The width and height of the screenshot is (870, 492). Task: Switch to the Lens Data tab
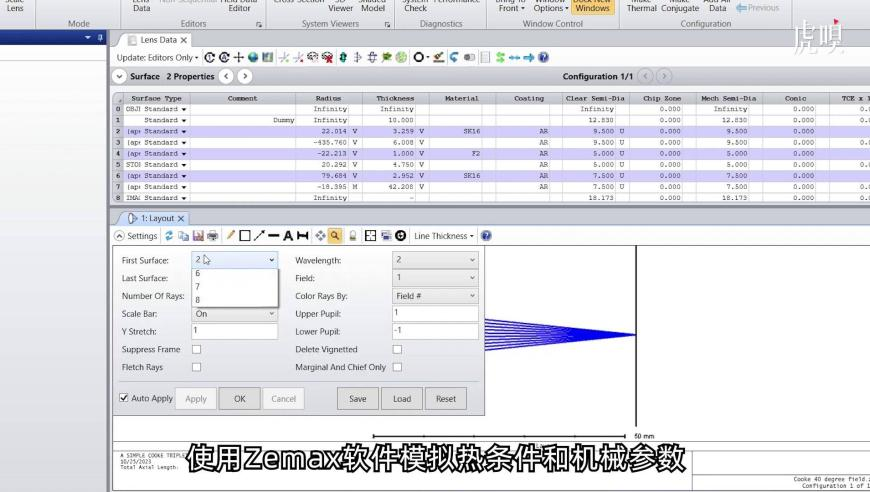[158, 40]
